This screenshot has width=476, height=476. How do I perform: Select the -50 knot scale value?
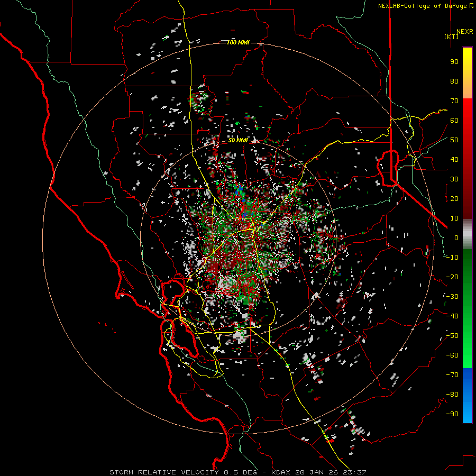452,336
